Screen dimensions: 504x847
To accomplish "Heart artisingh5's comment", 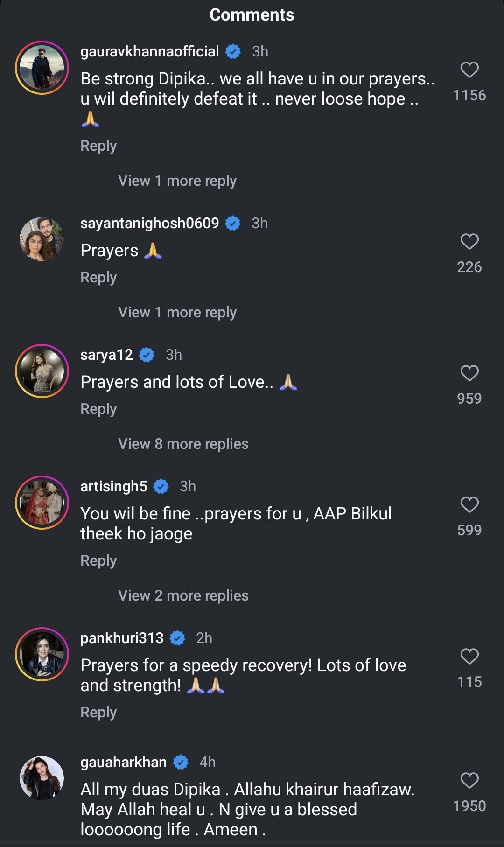I will [x=469, y=505].
